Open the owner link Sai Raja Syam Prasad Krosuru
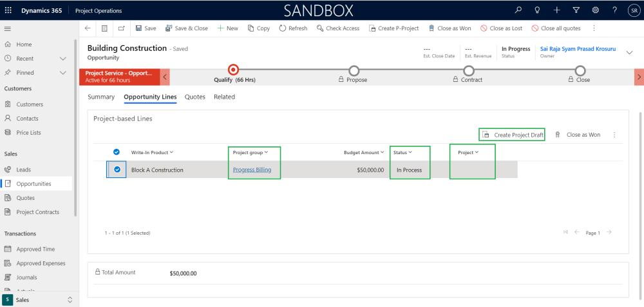644x307 pixels. [x=578, y=48]
